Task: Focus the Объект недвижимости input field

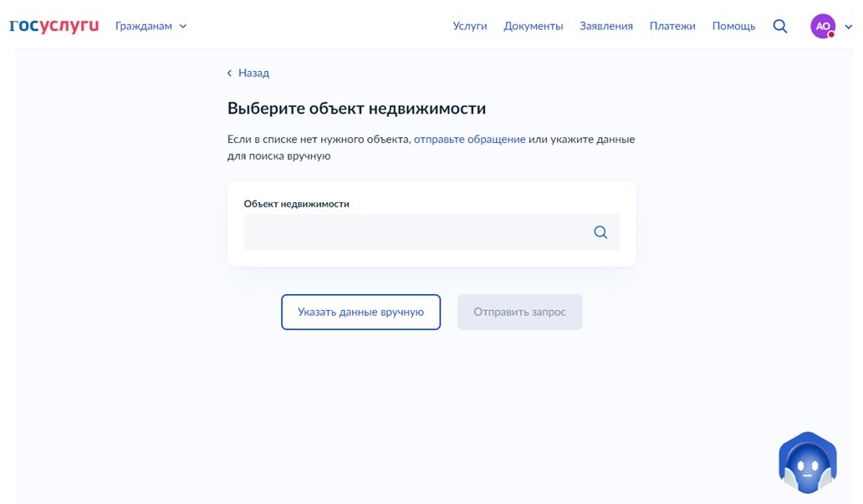Action: [431, 232]
